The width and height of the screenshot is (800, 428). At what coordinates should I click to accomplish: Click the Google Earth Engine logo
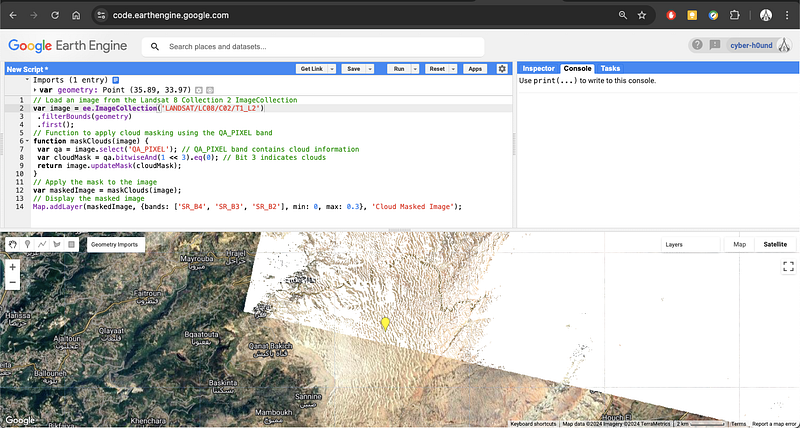pyautogui.click(x=67, y=46)
